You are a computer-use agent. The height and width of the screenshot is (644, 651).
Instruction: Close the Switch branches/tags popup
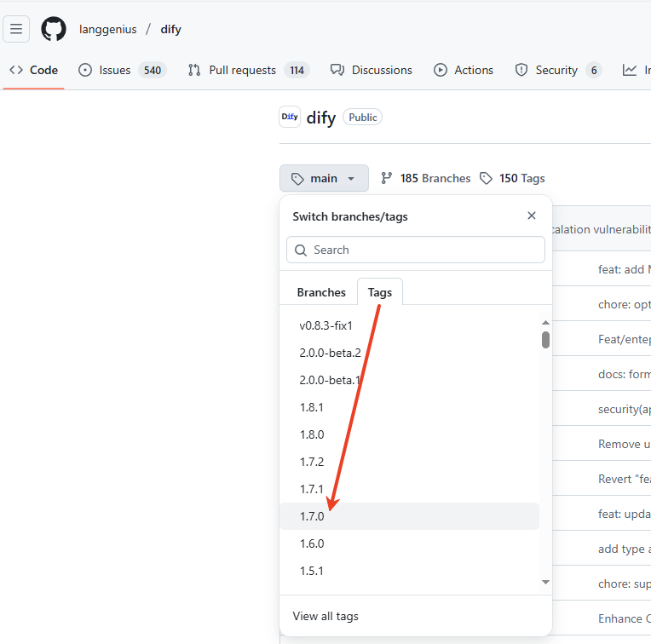click(x=532, y=216)
